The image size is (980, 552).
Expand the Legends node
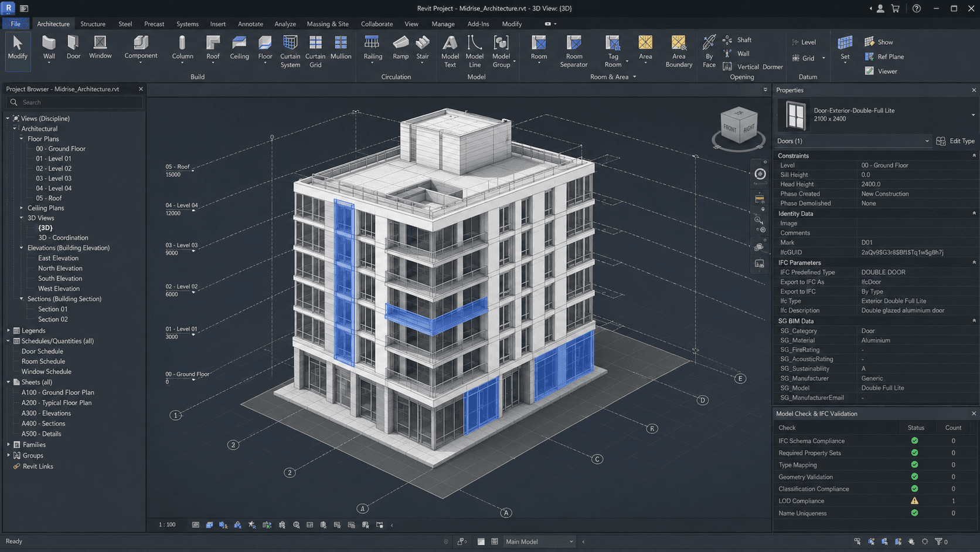[8, 331]
